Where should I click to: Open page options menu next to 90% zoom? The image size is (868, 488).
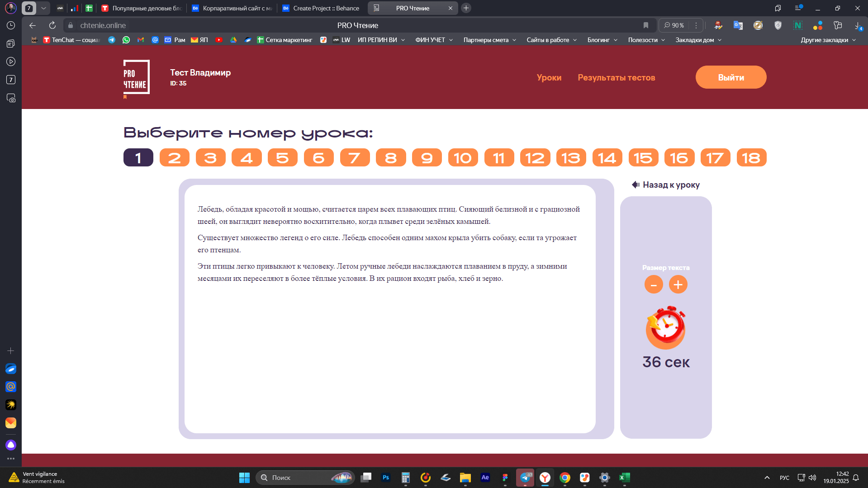tap(696, 25)
